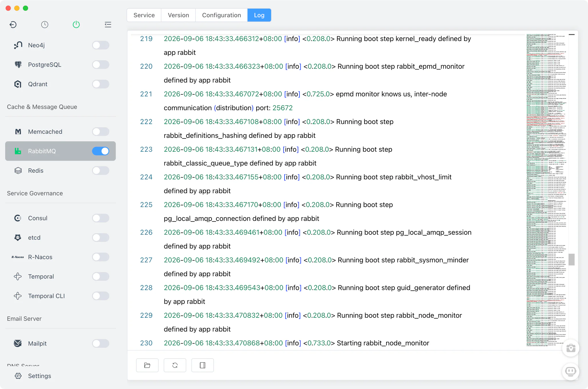The height and width of the screenshot is (389, 588).
Task: Switch to the Service tab
Action: click(x=144, y=15)
